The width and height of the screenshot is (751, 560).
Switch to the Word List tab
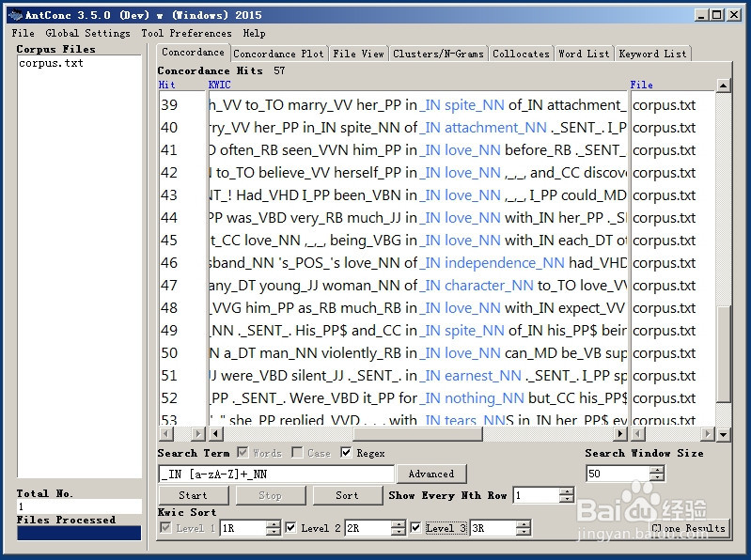(x=584, y=54)
